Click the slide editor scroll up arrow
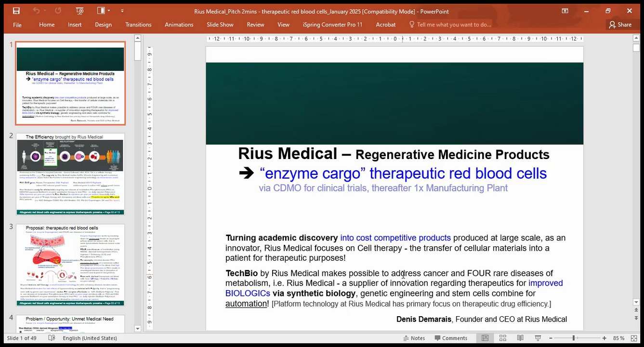Viewport: 644px width, 347px height. coord(636,38)
